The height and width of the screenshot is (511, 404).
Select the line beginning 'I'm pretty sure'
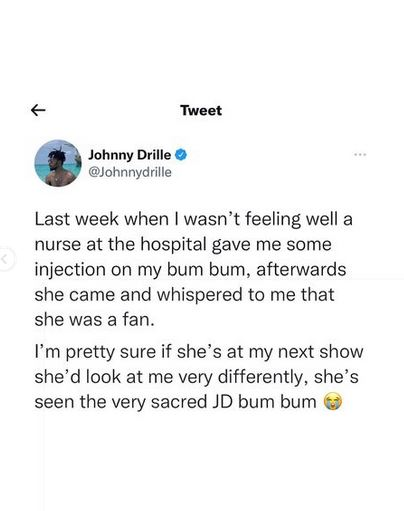(x=199, y=352)
